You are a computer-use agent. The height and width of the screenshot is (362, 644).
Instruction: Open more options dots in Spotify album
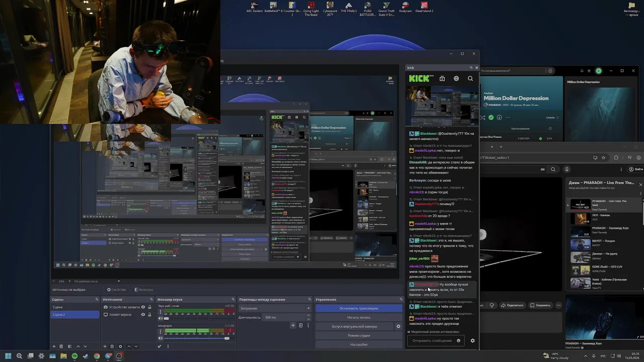(508, 118)
